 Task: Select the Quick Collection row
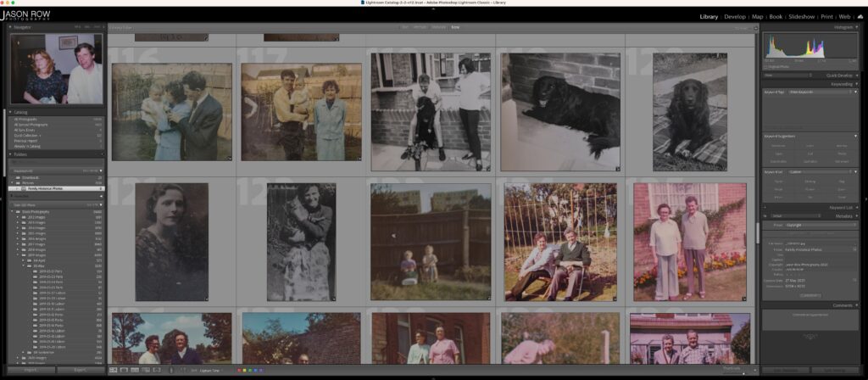(x=57, y=135)
